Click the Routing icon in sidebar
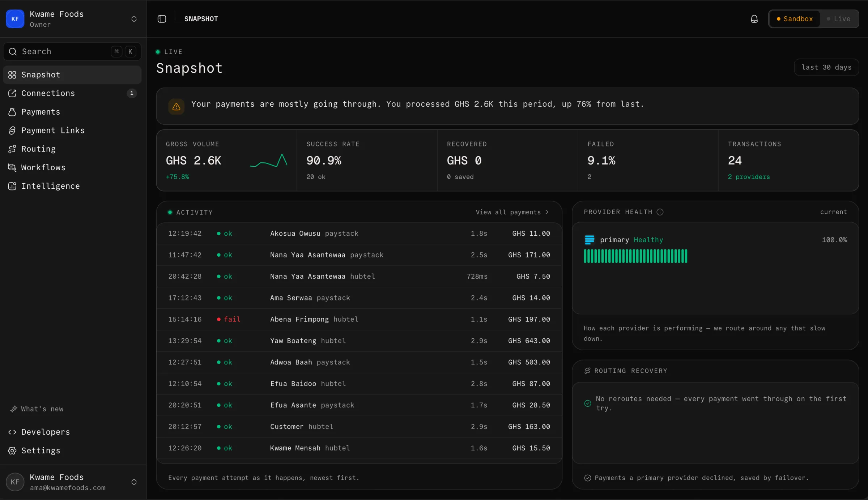868x500 pixels. 12,149
